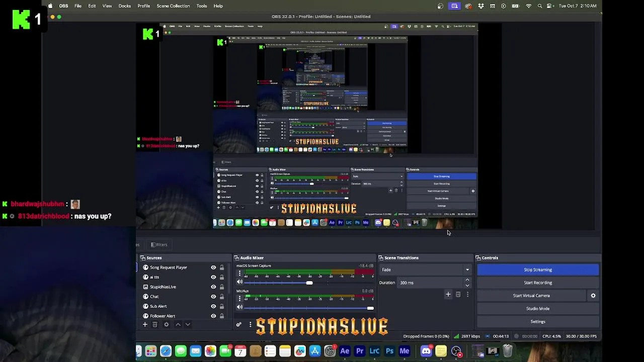Increase transition duration with up stepper

467,280
